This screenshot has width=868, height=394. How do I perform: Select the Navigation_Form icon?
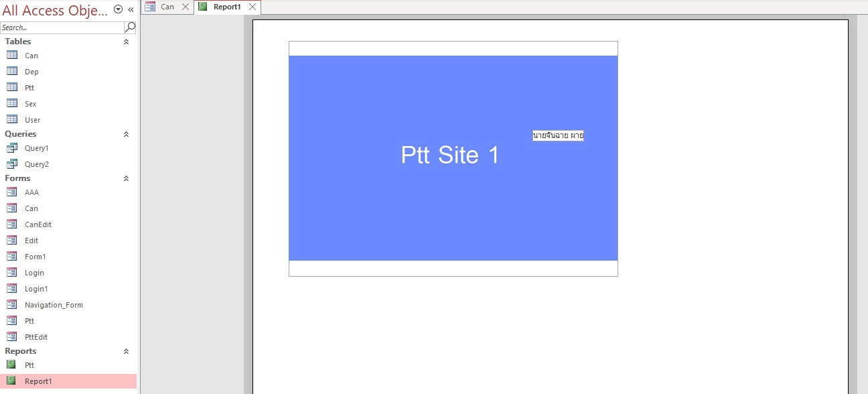coord(11,305)
